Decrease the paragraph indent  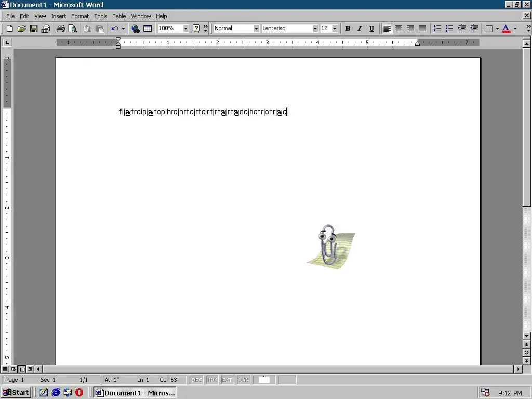coord(461,29)
